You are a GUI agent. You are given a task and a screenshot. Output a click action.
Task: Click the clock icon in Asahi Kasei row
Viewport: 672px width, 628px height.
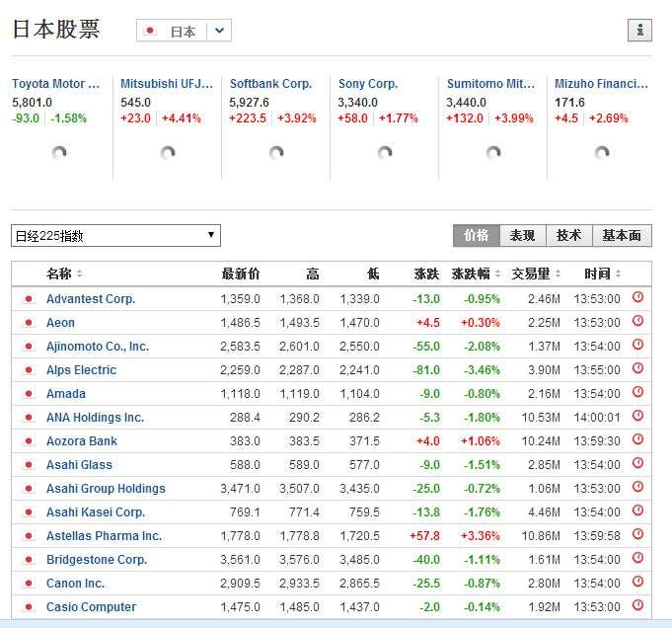click(x=637, y=510)
